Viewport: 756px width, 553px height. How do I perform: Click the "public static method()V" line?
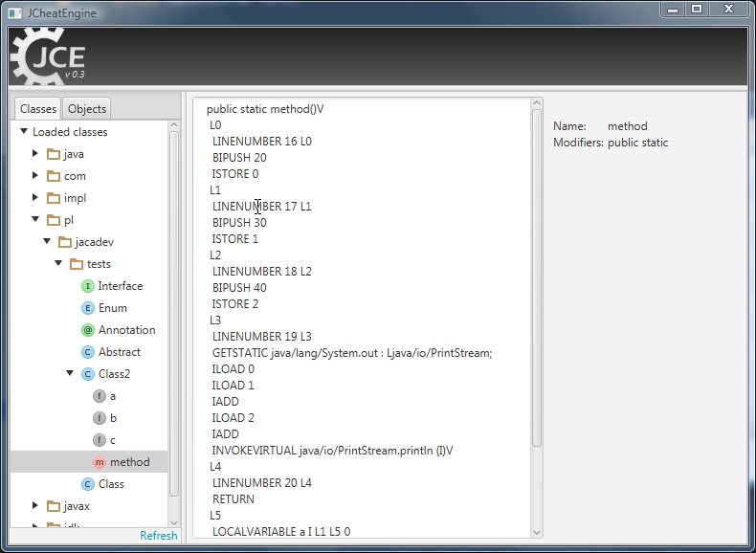[x=265, y=109]
